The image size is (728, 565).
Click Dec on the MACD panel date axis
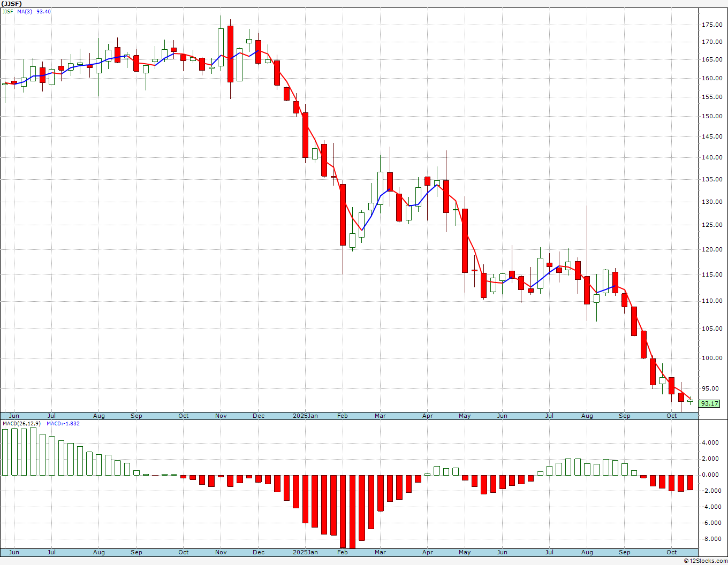[x=259, y=552]
